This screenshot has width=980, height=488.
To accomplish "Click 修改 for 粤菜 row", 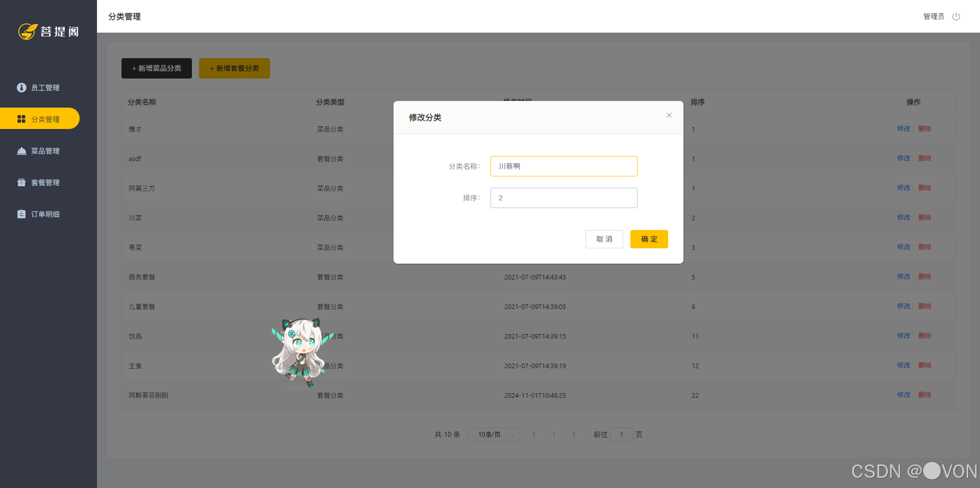I will coord(903,247).
